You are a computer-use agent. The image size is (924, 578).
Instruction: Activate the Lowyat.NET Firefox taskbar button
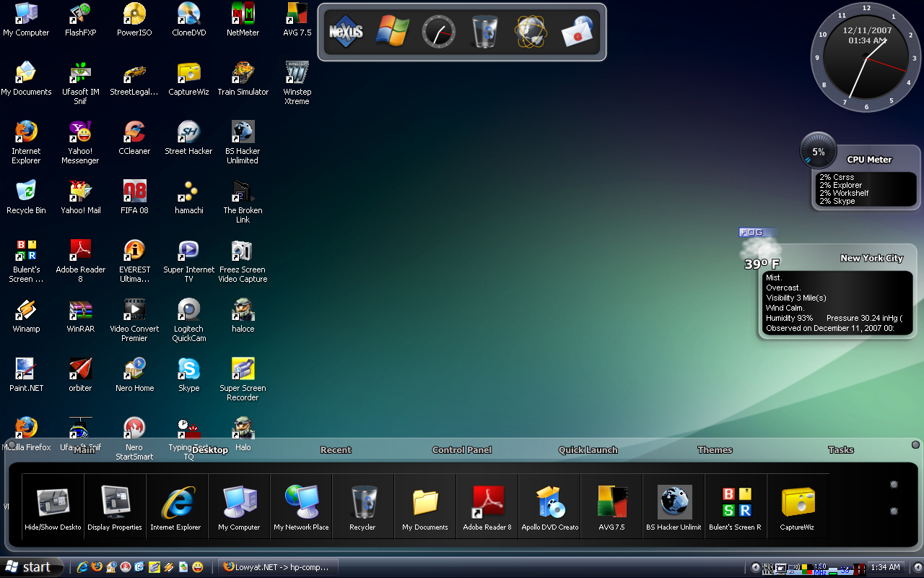(277, 567)
